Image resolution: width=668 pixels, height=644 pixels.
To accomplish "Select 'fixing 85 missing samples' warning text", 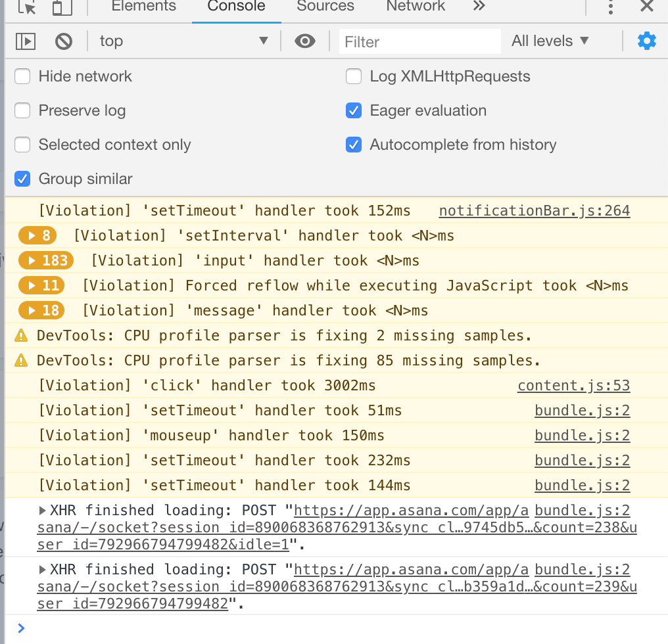I will pos(289,361).
